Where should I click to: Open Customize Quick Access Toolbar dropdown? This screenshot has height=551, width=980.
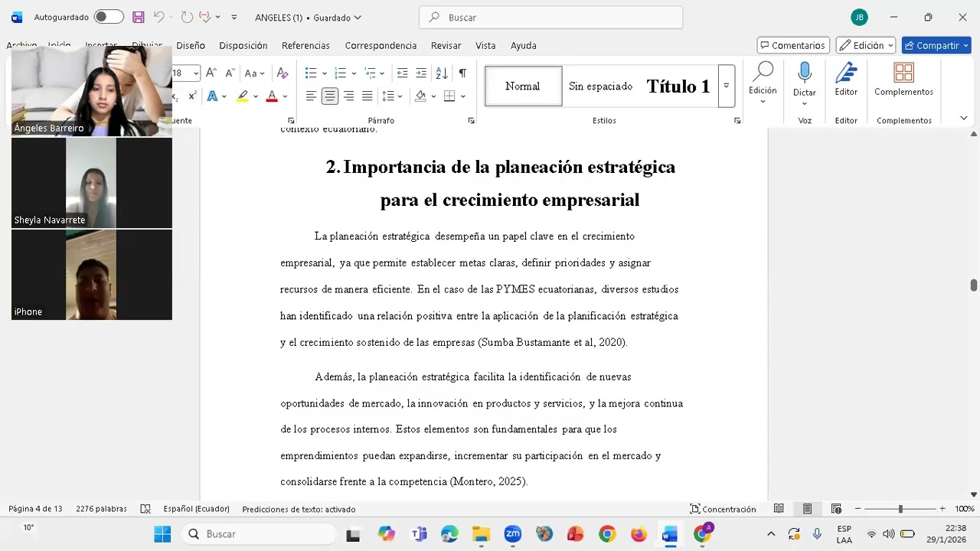pyautogui.click(x=234, y=17)
